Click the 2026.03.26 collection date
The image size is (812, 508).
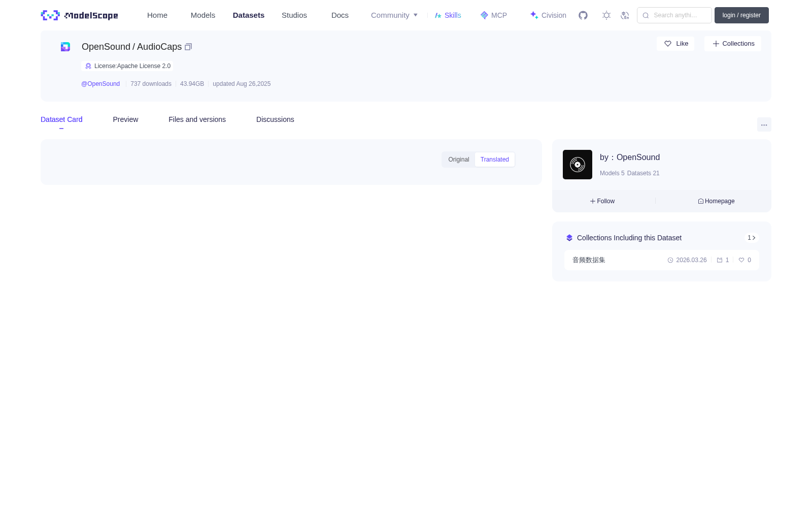(687, 260)
